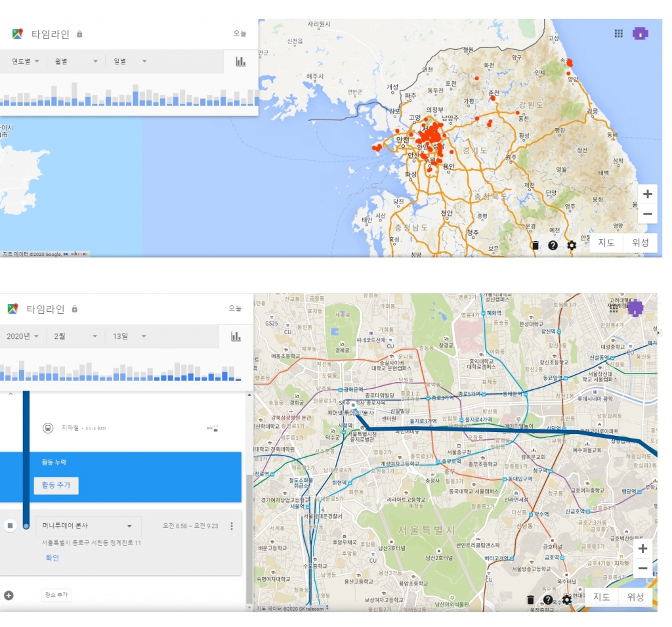The image size is (672, 627).
Task: Zoom in on the upper Korea map
Action: (648, 194)
